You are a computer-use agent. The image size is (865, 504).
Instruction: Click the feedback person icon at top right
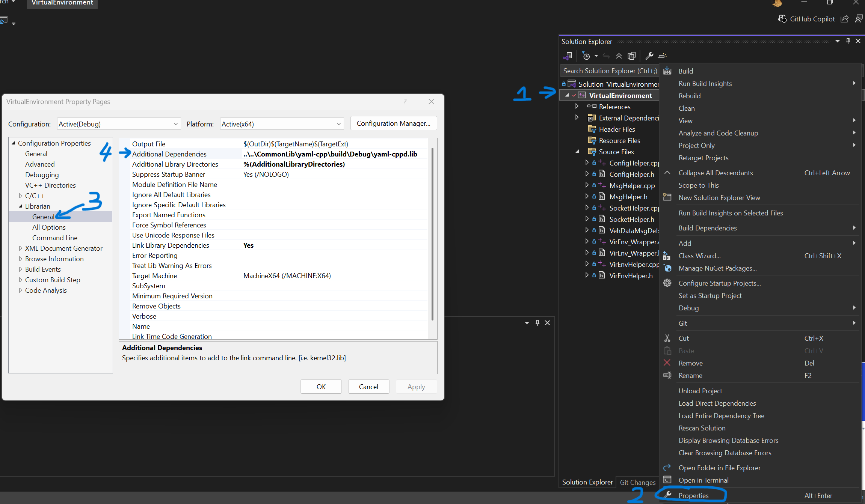click(x=859, y=19)
